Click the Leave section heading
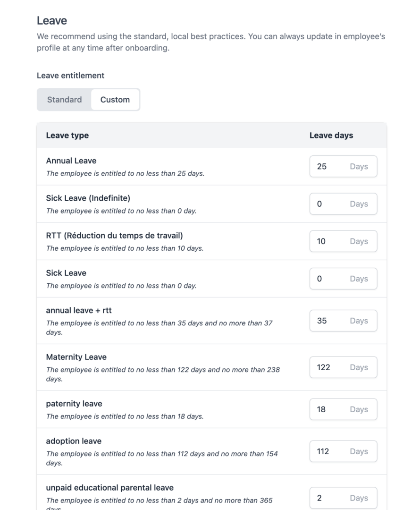 coord(52,20)
